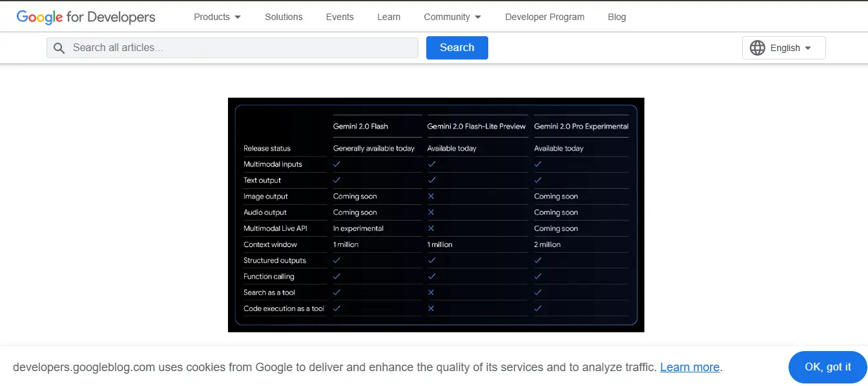
Task: Open the English language selector
Action: click(784, 48)
